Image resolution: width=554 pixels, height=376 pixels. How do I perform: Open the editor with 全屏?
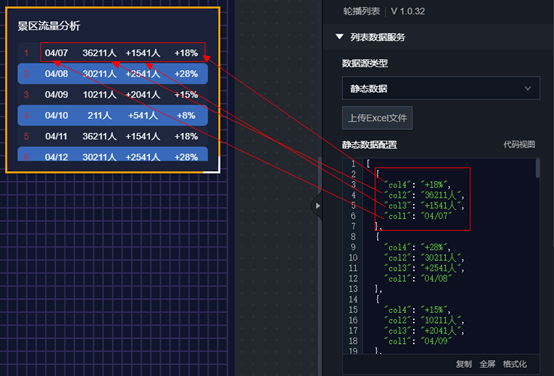pyautogui.click(x=487, y=364)
